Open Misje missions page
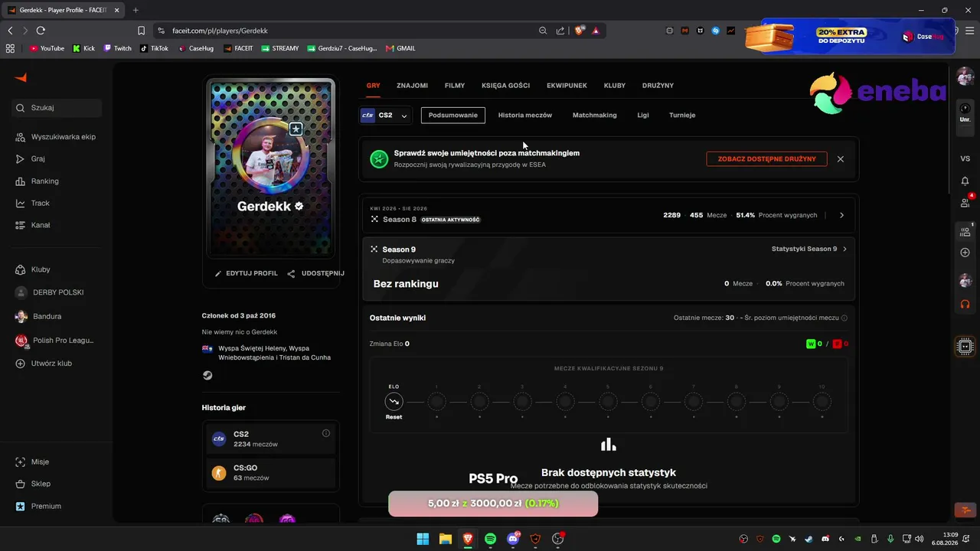 pos(32,462)
